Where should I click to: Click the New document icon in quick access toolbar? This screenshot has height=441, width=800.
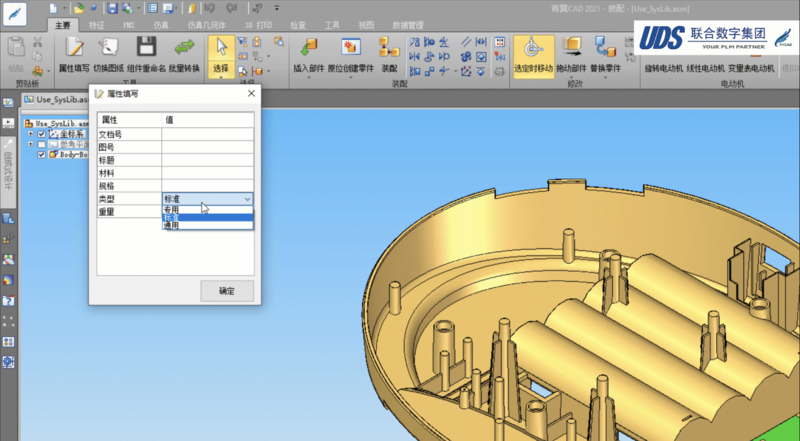[54, 8]
